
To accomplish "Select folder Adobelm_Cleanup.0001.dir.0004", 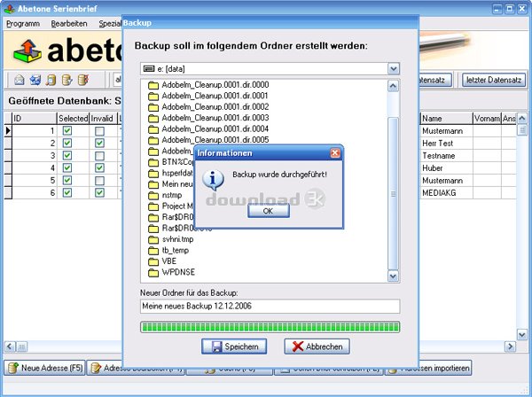I will pyautogui.click(x=208, y=129).
